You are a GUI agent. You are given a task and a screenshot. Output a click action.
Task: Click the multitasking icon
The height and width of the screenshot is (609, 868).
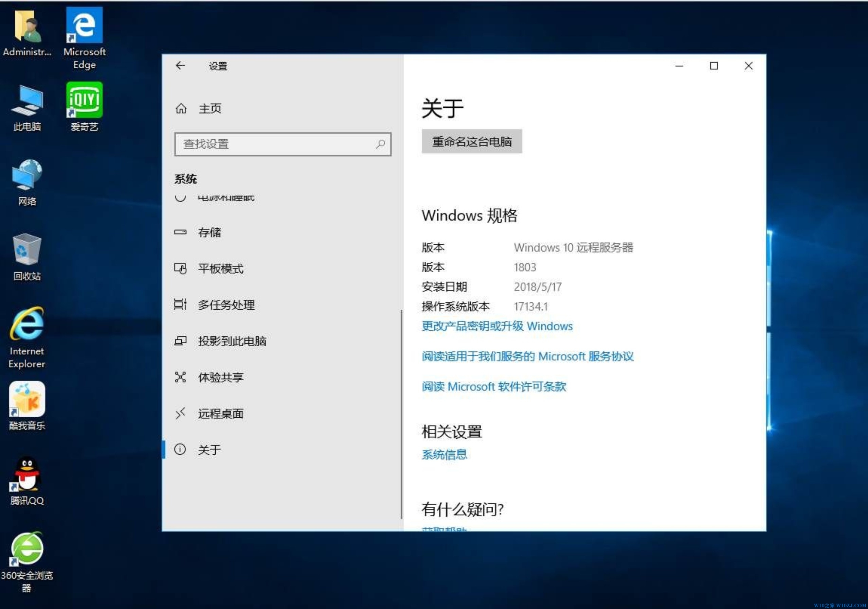coord(180,304)
